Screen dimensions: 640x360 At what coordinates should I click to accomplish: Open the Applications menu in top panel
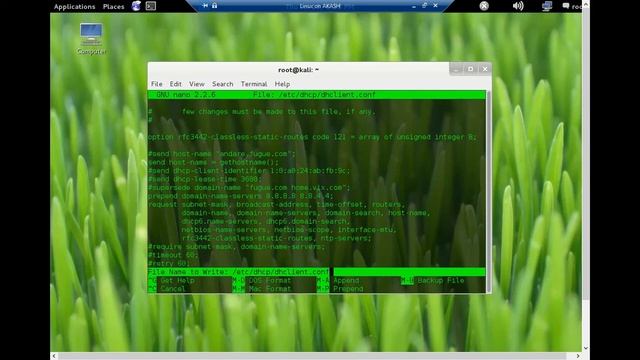pos(74,7)
